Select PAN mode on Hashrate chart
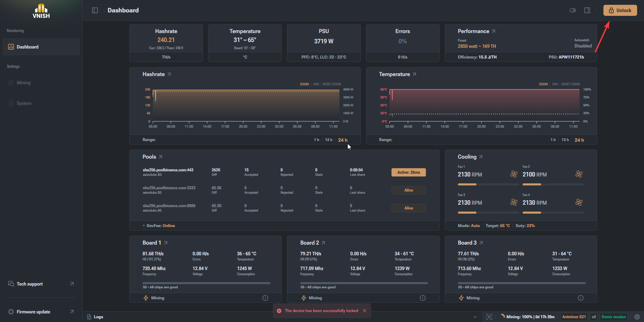The height and width of the screenshot is (322, 644). coord(316,84)
